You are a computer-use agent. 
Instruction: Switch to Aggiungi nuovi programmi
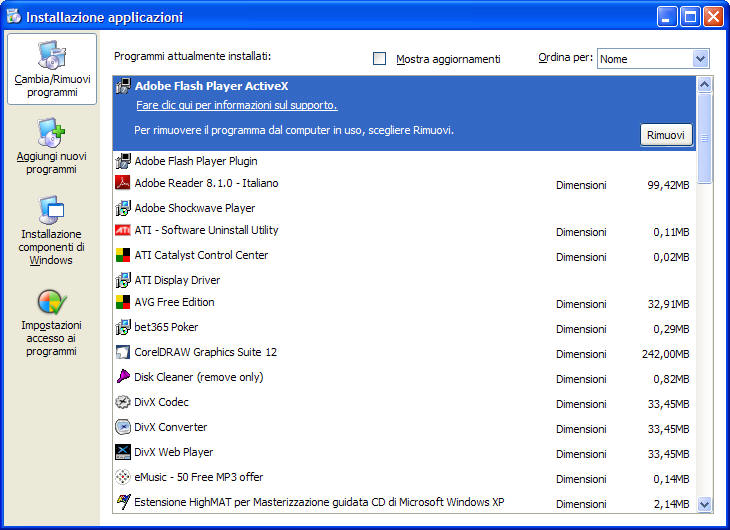[52, 146]
